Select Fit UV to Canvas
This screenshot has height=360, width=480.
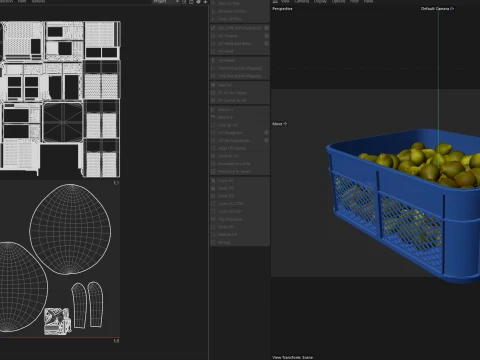click(240, 93)
